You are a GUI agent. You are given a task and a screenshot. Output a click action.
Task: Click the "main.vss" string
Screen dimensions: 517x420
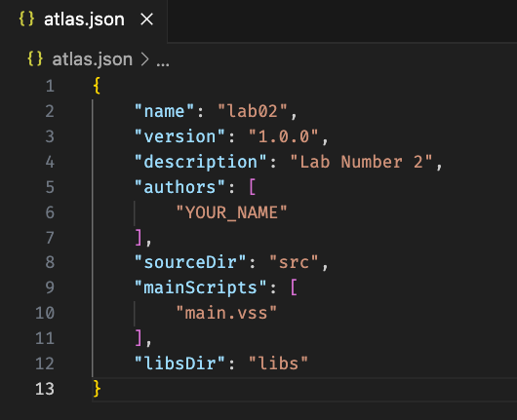coord(226,313)
